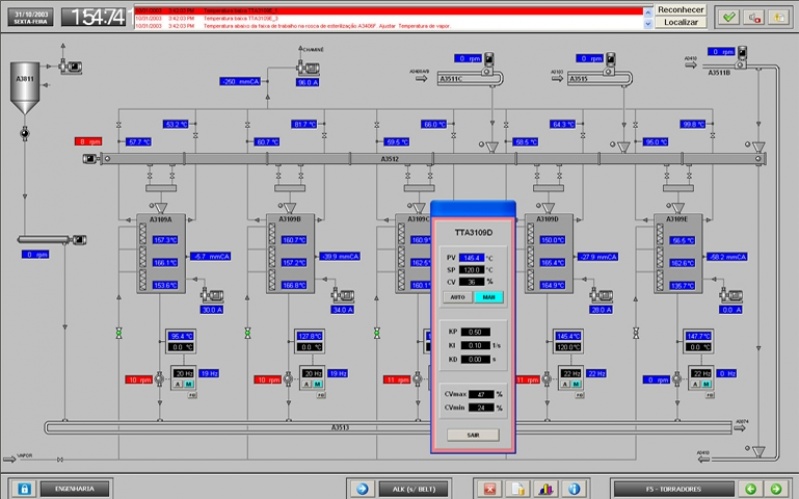Open the ENGENHARIA menu button
The width and height of the screenshot is (799, 499).
click(74, 488)
